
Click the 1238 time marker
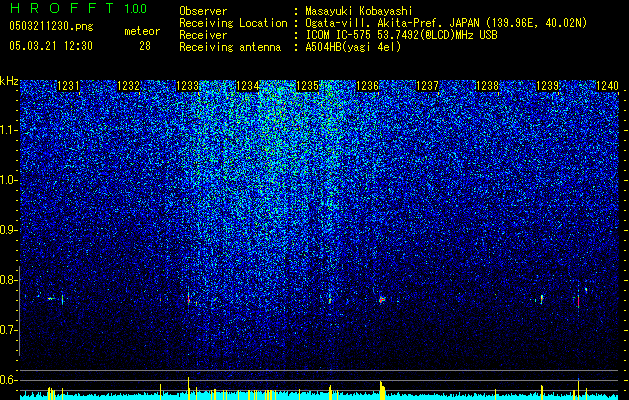(x=487, y=86)
